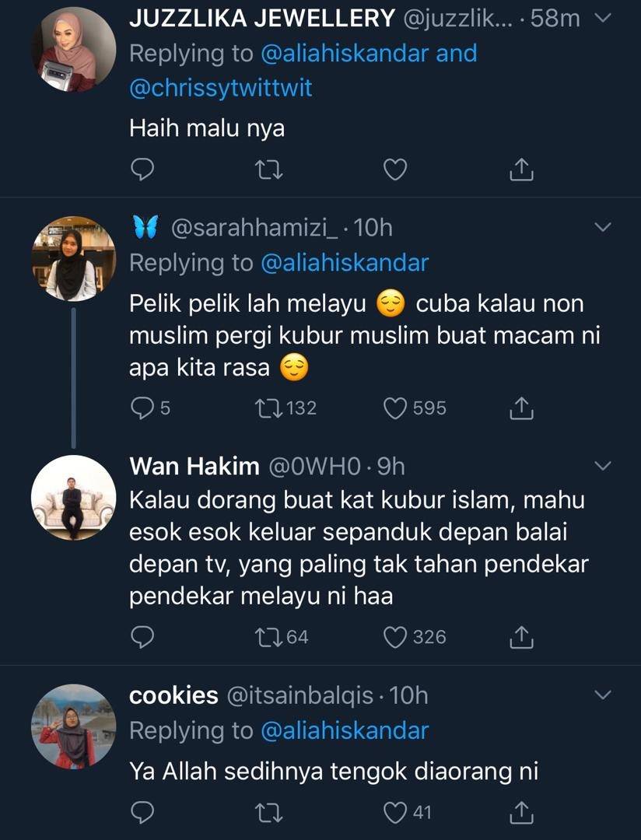Like the cookies tweet with 41 likes
The image size is (641, 840).
pyautogui.click(x=395, y=813)
